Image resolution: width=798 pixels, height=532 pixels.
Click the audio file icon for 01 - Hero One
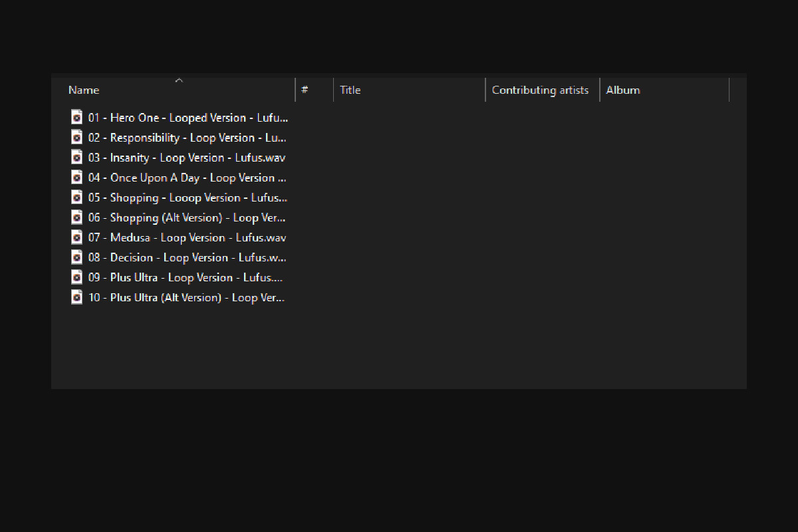76,118
